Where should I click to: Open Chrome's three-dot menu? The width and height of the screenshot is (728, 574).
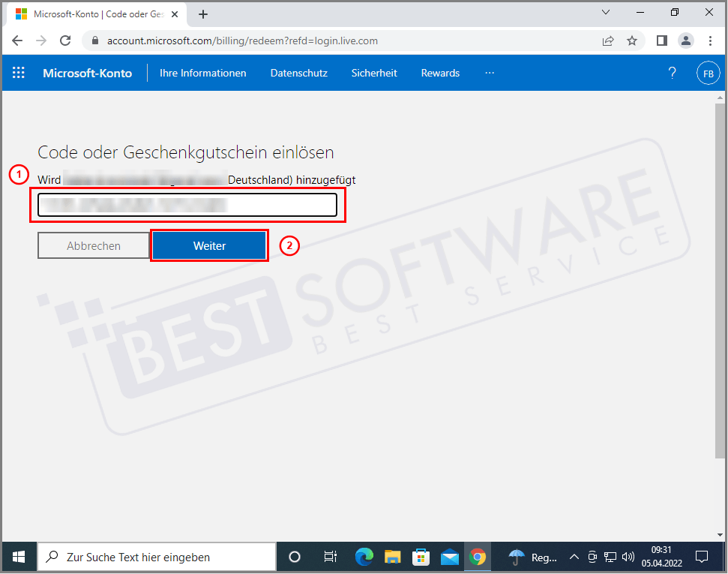click(709, 41)
